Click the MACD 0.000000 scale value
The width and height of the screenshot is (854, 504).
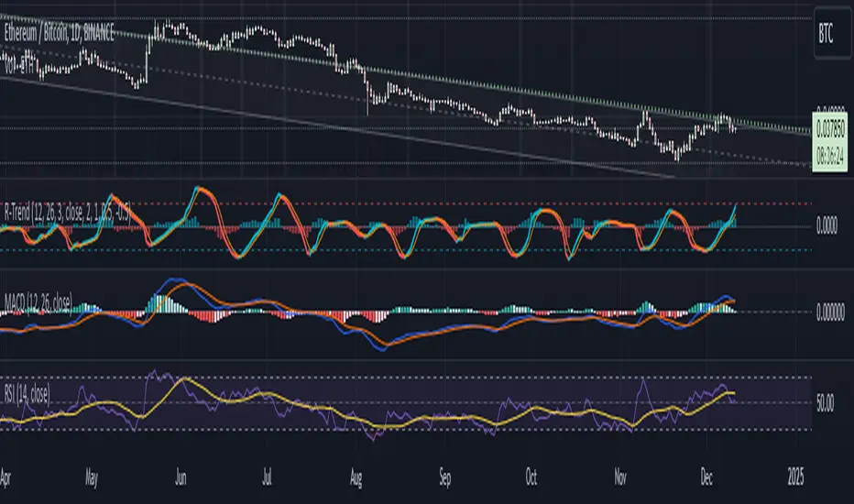pyautogui.click(x=831, y=313)
